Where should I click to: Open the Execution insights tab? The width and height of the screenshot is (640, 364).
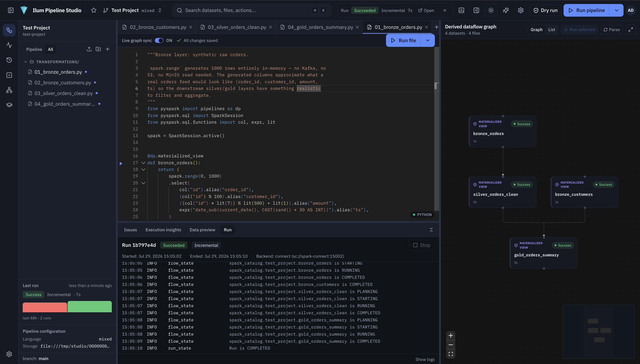click(x=163, y=230)
